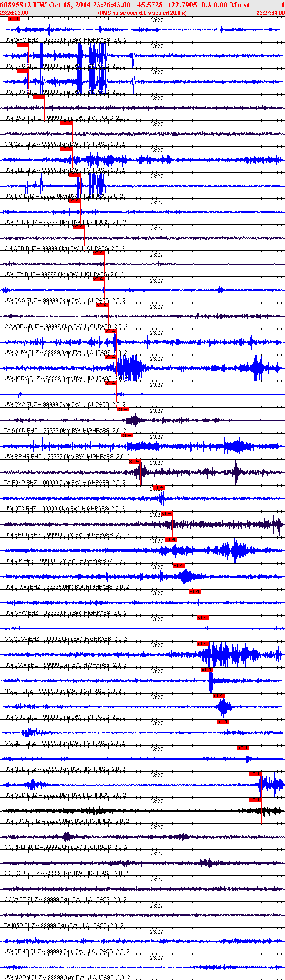Select the "UW RADR BHZ" station label
Viewport: 285px width, 980px height.
click(23, 118)
